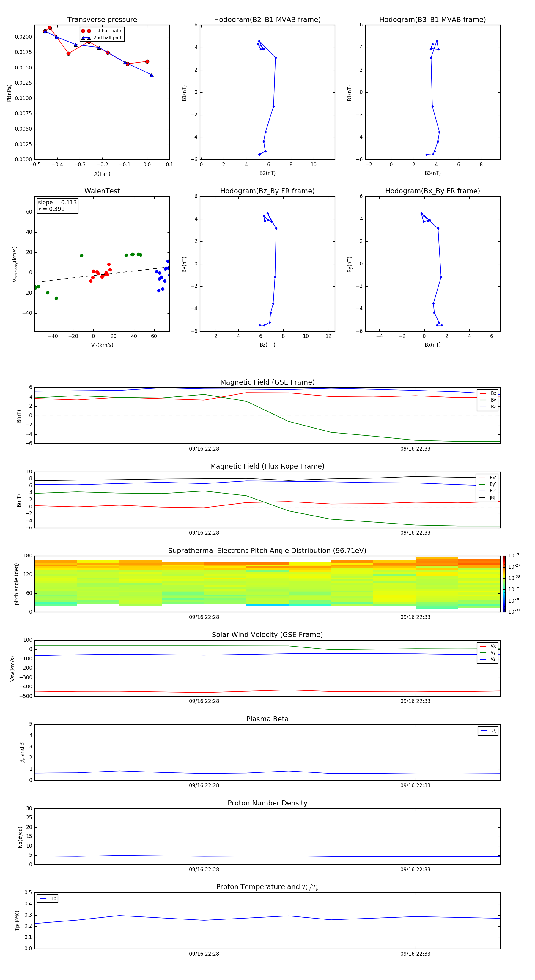Click the |B| entry in Flux Rope legend
535x980 pixels.
point(487,498)
